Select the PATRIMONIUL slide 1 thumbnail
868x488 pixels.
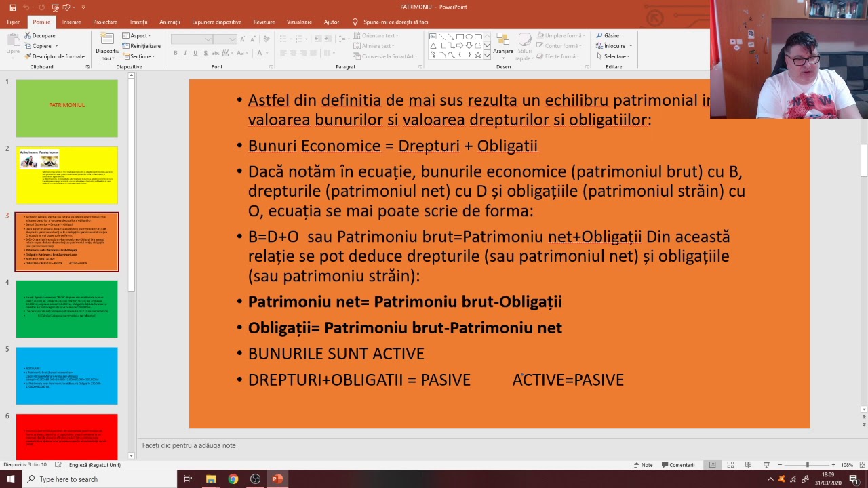[66, 108]
